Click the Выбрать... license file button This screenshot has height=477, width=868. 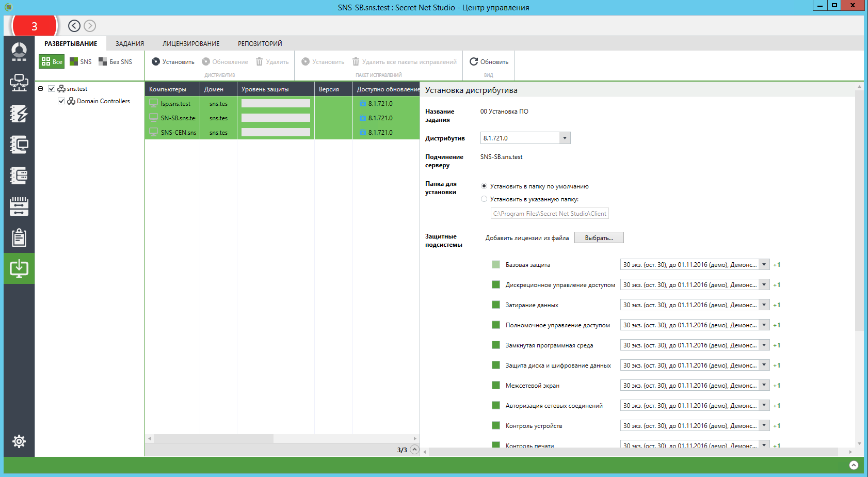[599, 238]
